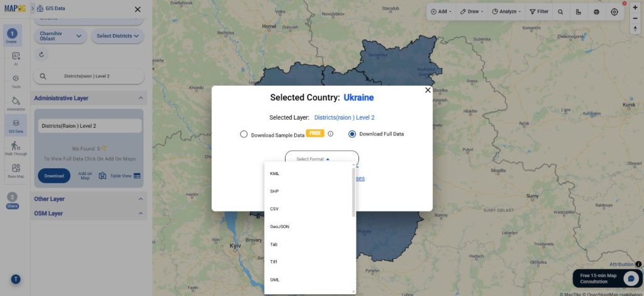Open the Analyze menu in toolbar

point(506,11)
